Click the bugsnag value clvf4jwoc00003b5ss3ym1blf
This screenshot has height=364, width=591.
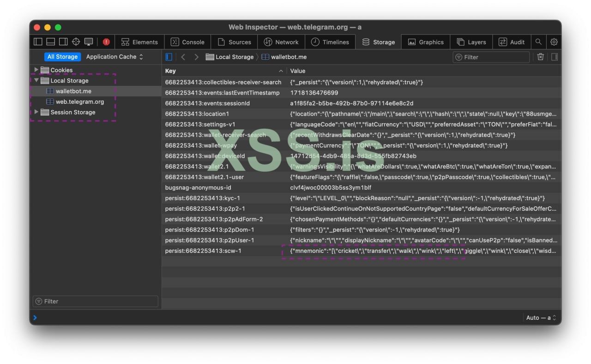331,188
